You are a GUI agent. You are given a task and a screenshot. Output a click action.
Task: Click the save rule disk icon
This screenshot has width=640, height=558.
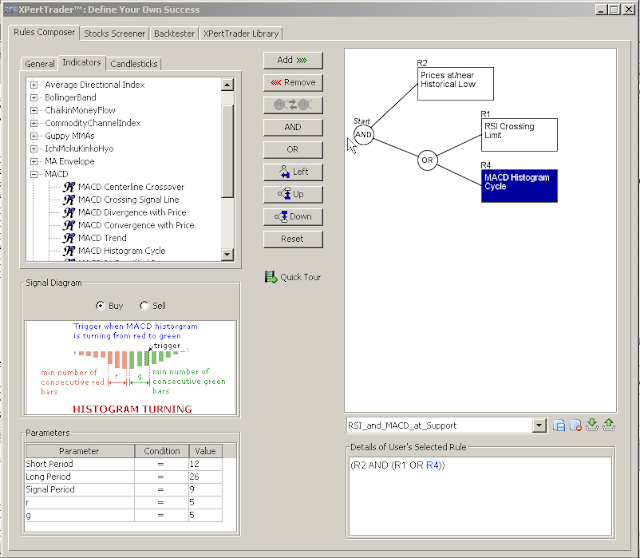[x=559, y=425]
